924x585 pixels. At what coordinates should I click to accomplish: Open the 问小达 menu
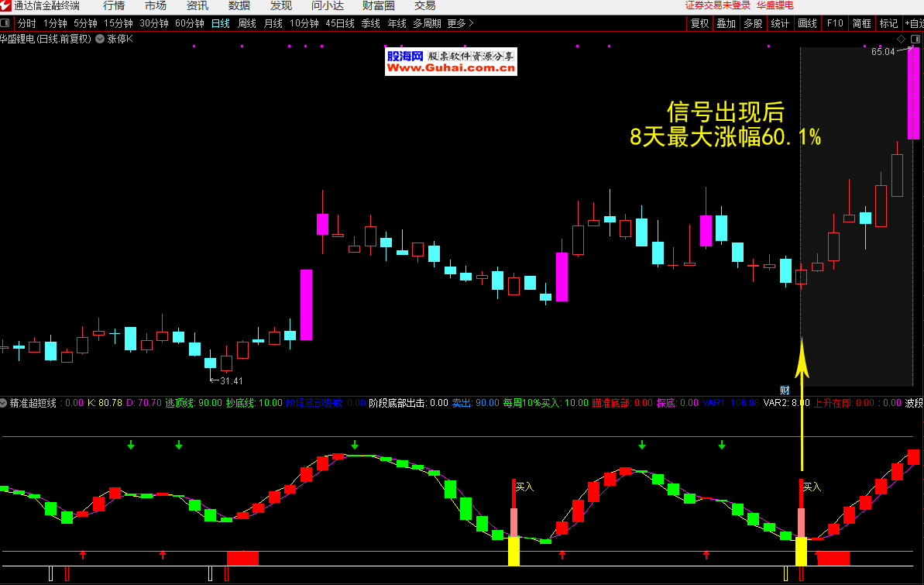point(328,6)
